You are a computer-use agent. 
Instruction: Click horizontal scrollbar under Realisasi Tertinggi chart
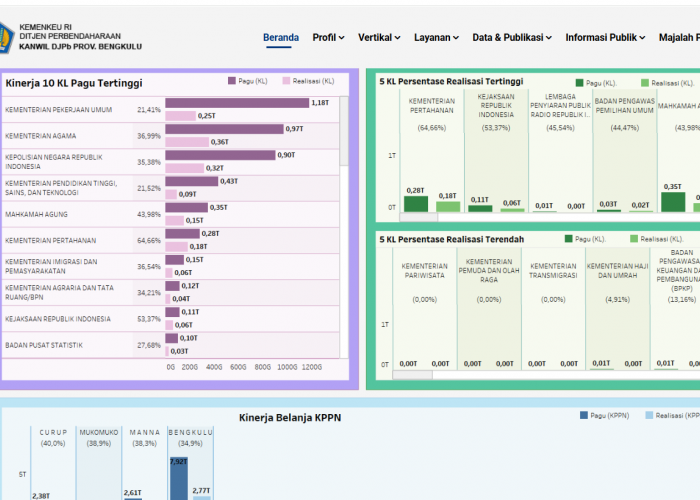click(418, 217)
